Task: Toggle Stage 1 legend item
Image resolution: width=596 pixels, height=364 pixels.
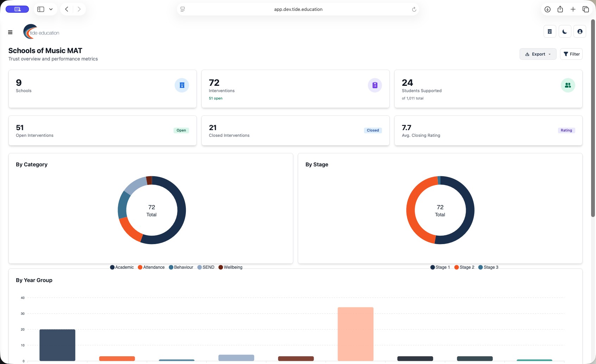Action: (440, 267)
